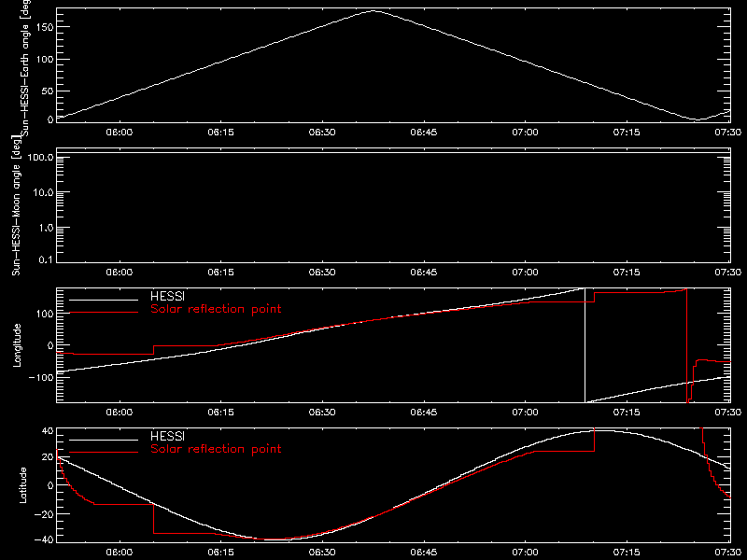
Task: Click 06:00 time label under Moon angle plot
Action: point(120,273)
